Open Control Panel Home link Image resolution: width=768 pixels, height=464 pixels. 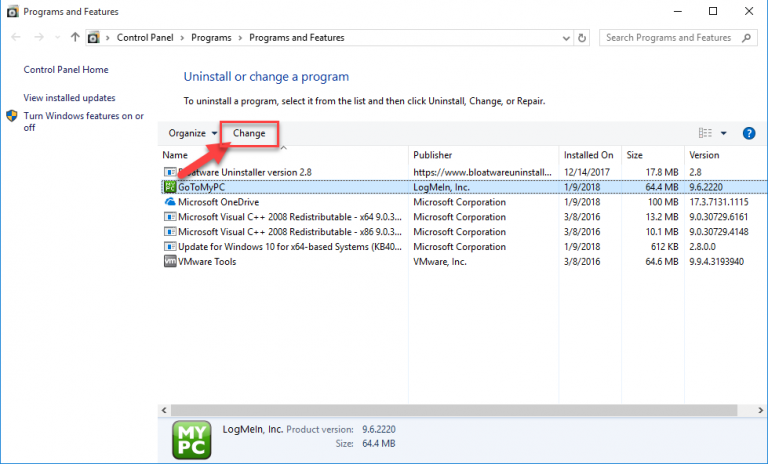66,70
